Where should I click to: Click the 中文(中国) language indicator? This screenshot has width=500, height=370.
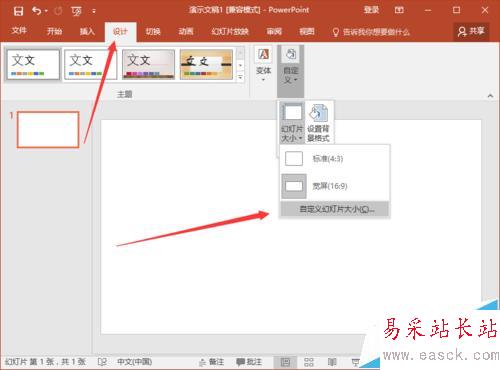pyautogui.click(x=135, y=362)
